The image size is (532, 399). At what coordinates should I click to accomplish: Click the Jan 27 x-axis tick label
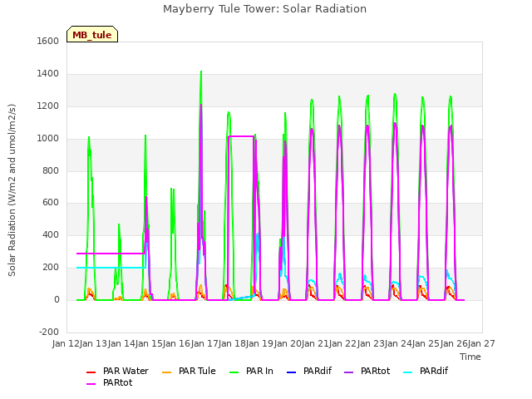pos(481,343)
